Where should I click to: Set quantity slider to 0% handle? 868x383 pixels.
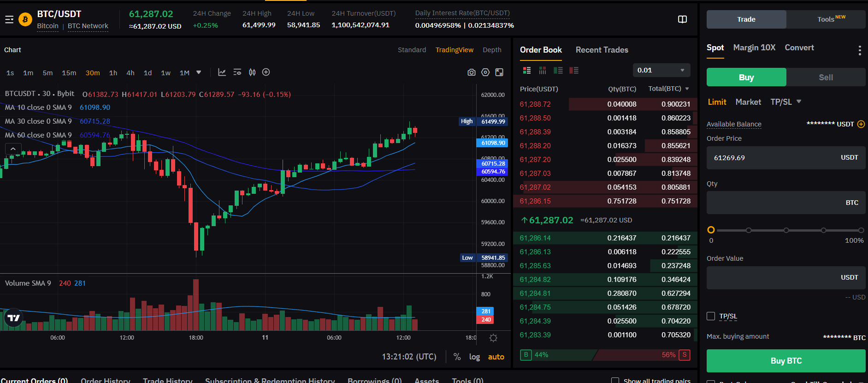[x=711, y=230]
